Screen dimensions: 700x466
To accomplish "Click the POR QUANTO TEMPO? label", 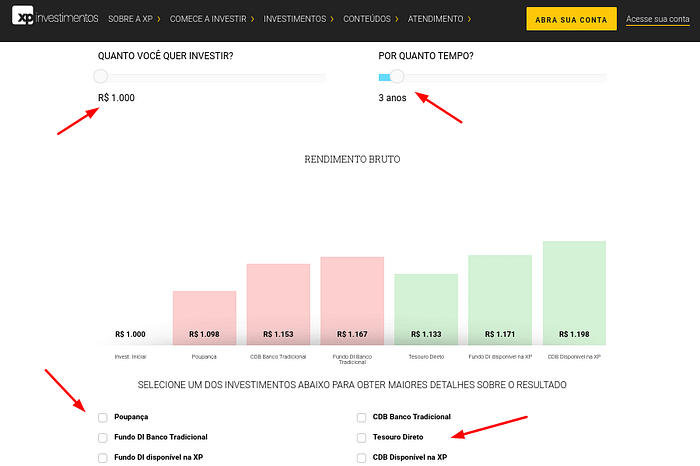I will pos(426,56).
